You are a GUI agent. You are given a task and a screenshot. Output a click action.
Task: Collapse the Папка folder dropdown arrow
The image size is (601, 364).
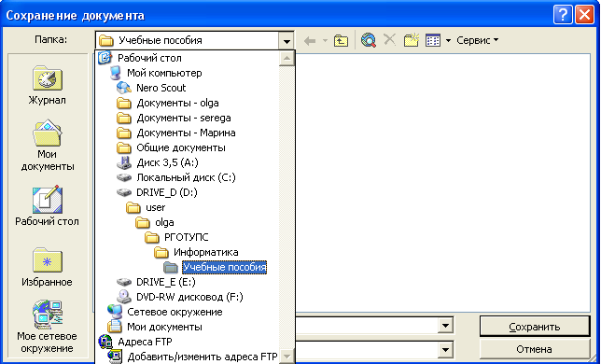pos(287,41)
